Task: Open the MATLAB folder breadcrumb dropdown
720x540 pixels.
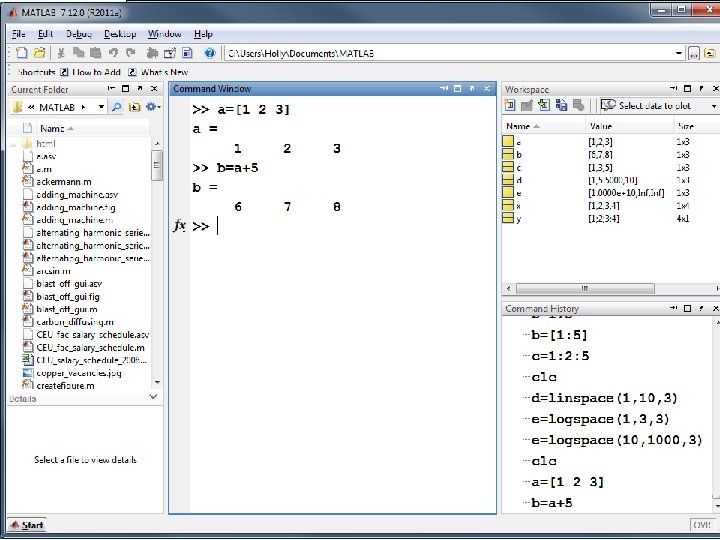Action: pyautogui.click(x=101, y=107)
